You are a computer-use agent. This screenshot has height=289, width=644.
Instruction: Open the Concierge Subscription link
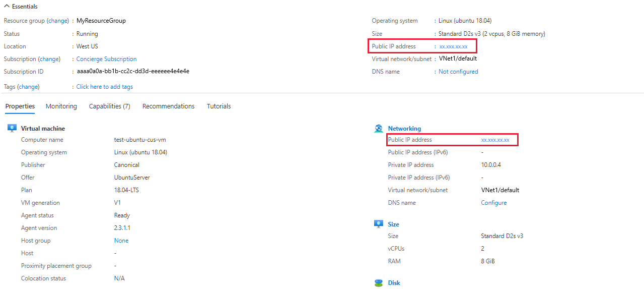tap(107, 59)
